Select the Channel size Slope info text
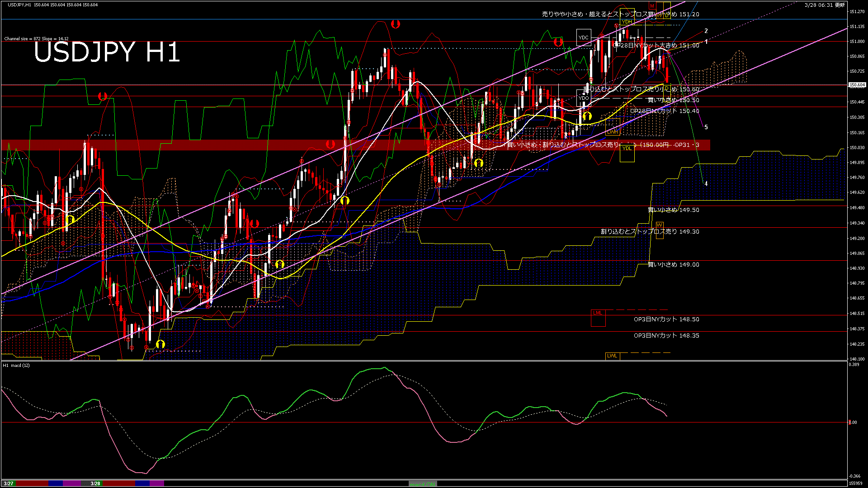 [36, 39]
